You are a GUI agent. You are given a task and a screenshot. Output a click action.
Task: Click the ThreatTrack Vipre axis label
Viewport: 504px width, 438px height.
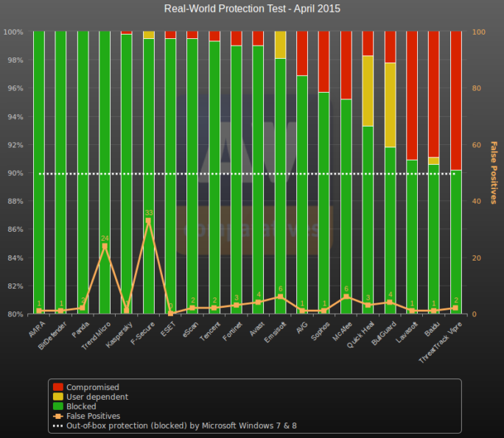pos(441,342)
